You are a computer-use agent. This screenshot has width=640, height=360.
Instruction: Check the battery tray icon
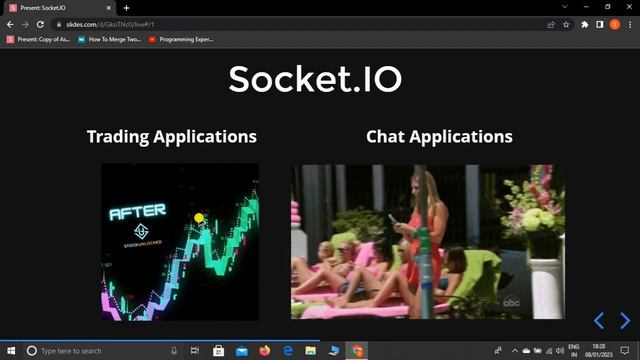538,351
